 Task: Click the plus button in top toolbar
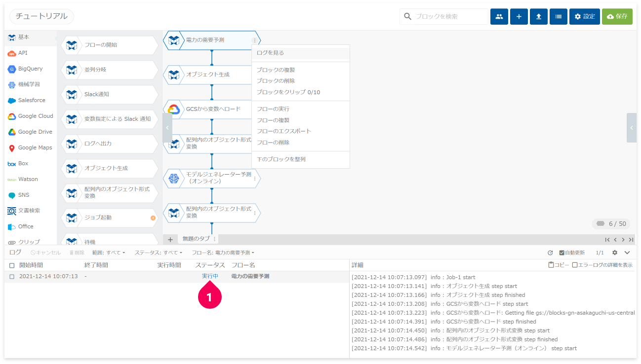click(519, 16)
